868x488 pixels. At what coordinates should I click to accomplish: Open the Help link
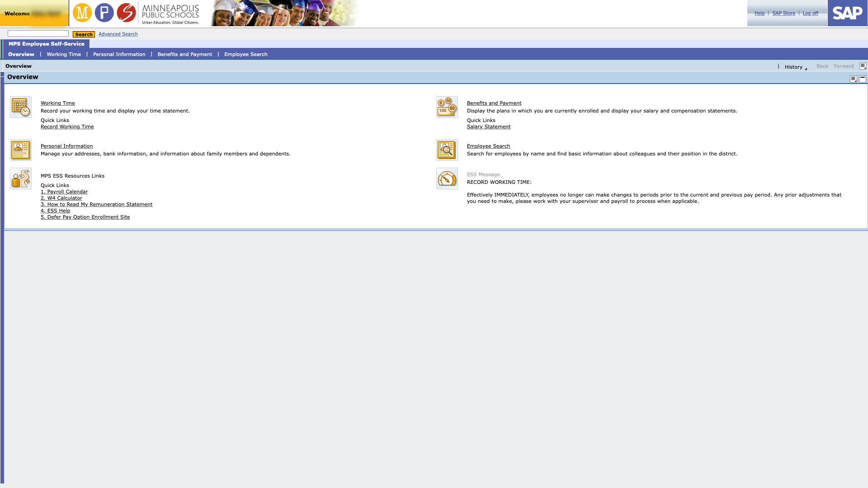pos(759,13)
